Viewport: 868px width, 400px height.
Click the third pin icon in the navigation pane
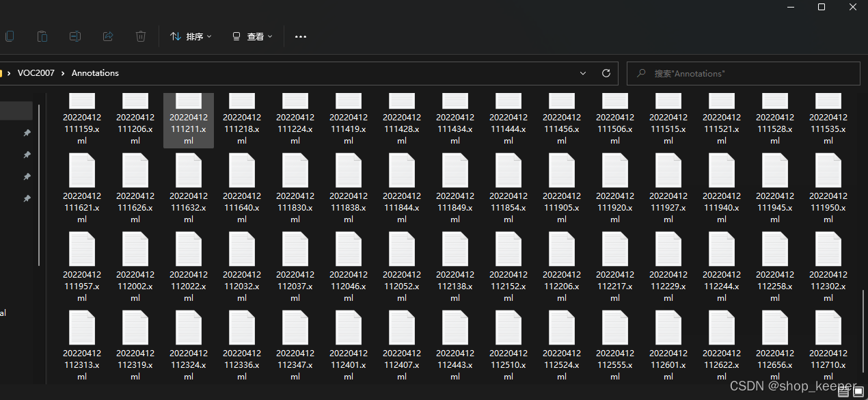pos(27,176)
